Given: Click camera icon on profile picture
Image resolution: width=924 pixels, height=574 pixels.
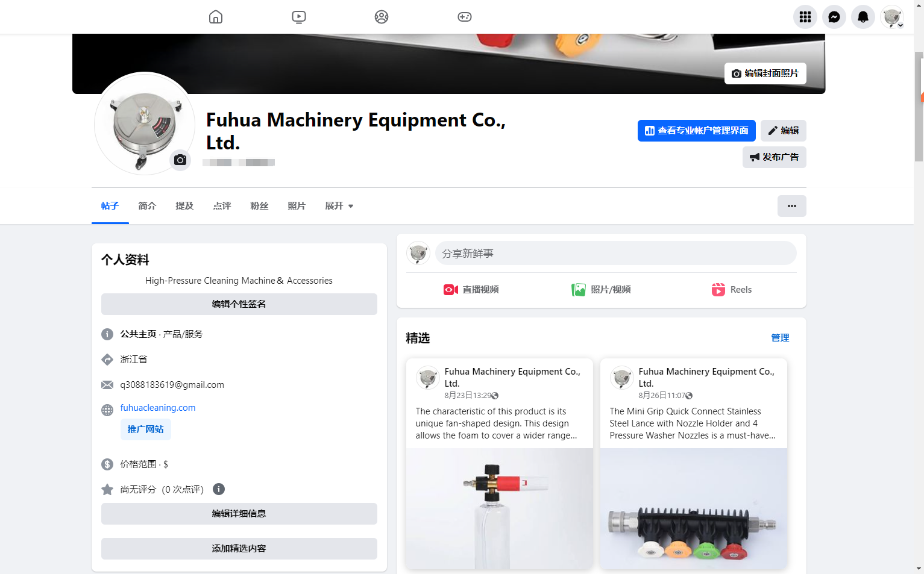Looking at the screenshot, I should pos(180,160).
